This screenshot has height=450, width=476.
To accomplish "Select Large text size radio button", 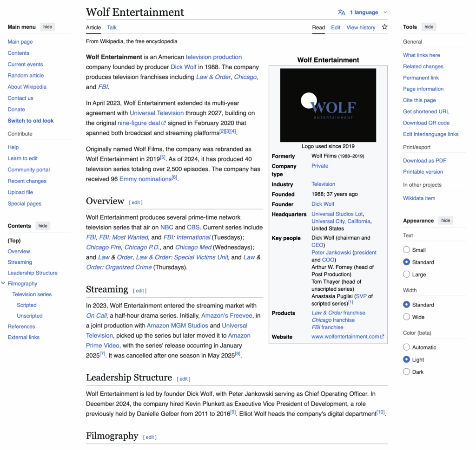I will pyautogui.click(x=406, y=274).
